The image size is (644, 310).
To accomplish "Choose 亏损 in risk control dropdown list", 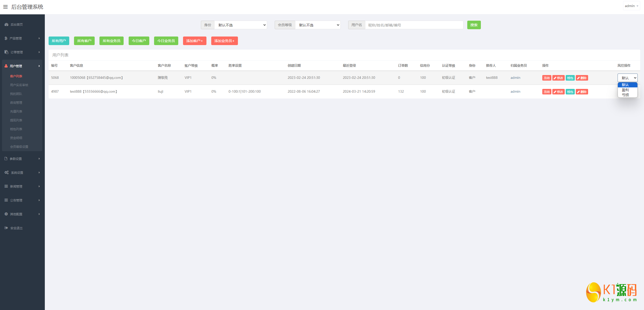I will tap(625, 95).
